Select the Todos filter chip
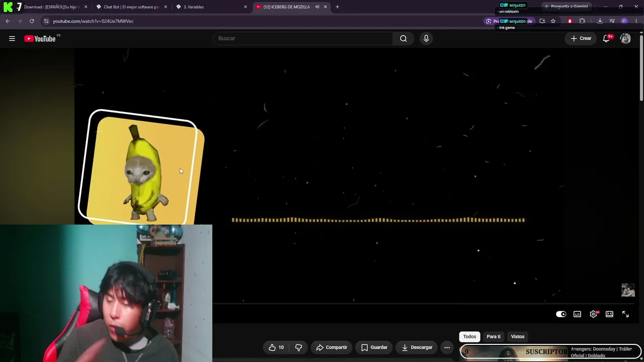 click(469, 336)
